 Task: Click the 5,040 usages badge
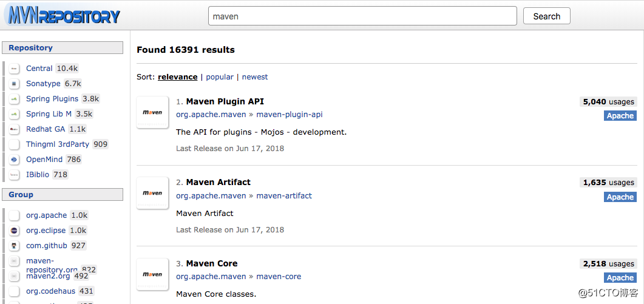click(x=608, y=102)
